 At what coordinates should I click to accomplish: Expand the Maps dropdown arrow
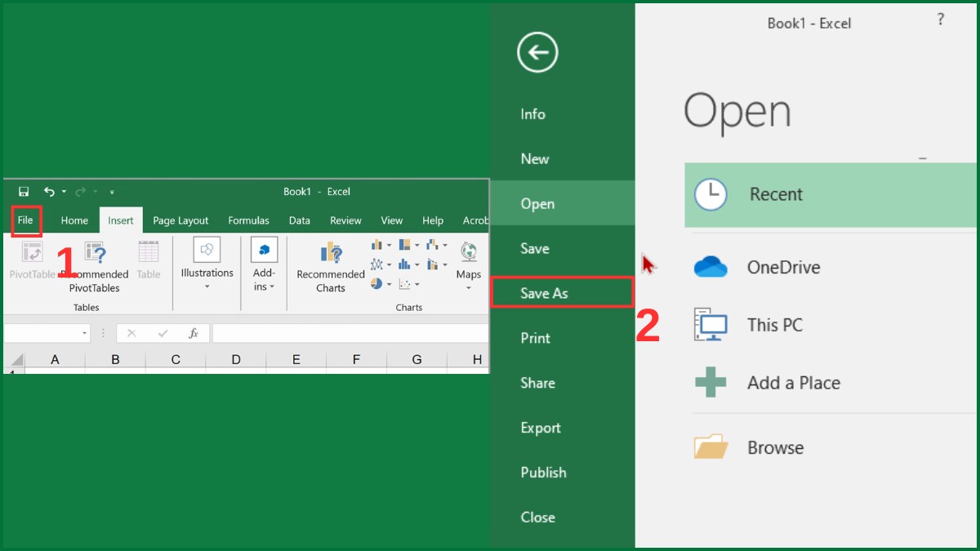point(468,286)
